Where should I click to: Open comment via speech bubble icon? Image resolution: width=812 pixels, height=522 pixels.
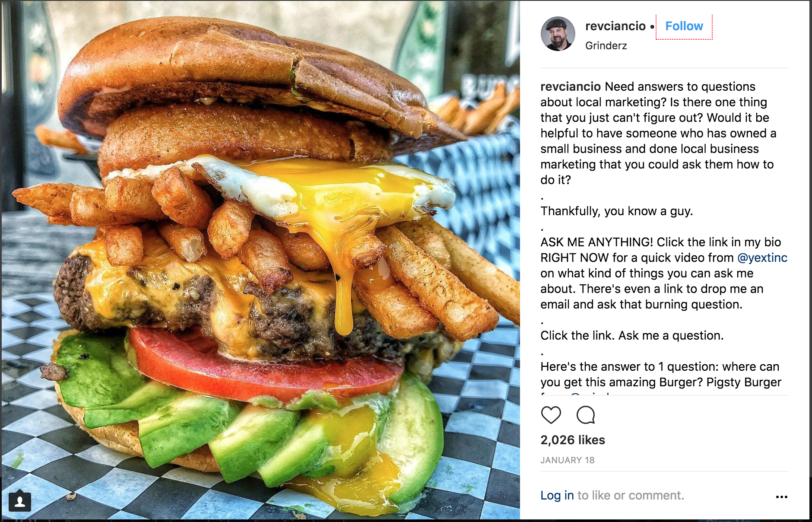click(586, 415)
